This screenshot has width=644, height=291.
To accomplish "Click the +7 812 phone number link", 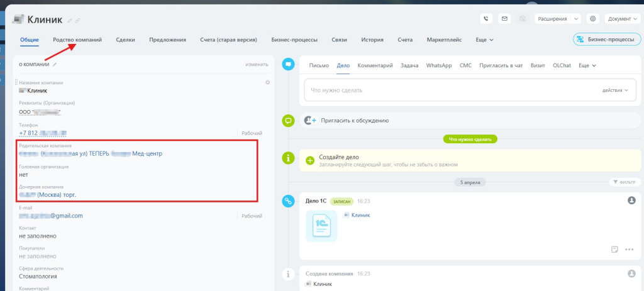I will [43, 133].
